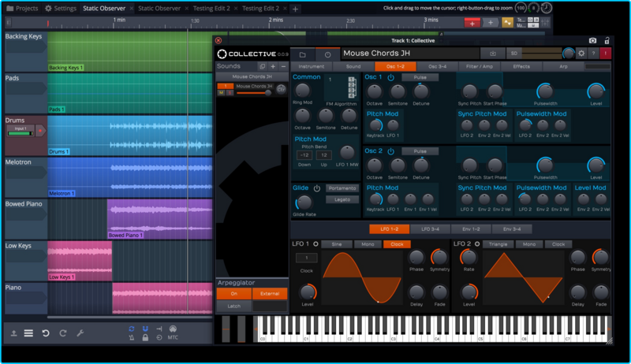Image resolution: width=631 pixels, height=364 pixels.
Task: Click the Portamento button
Action: (x=342, y=188)
